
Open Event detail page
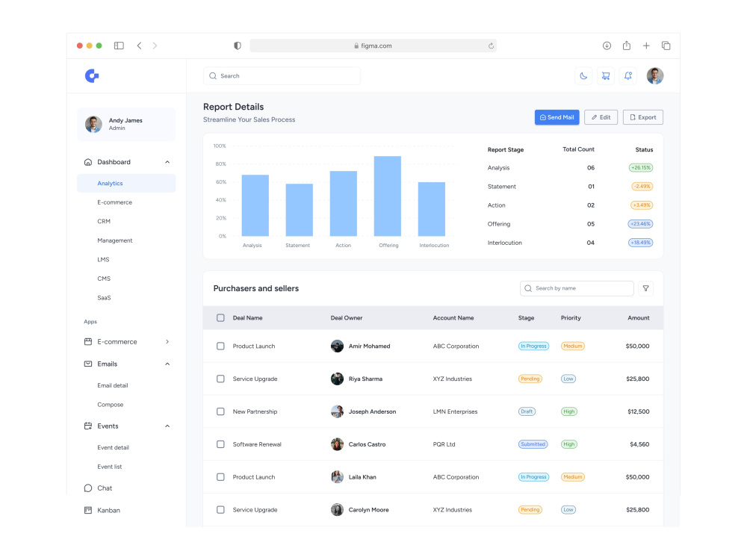pos(113,447)
